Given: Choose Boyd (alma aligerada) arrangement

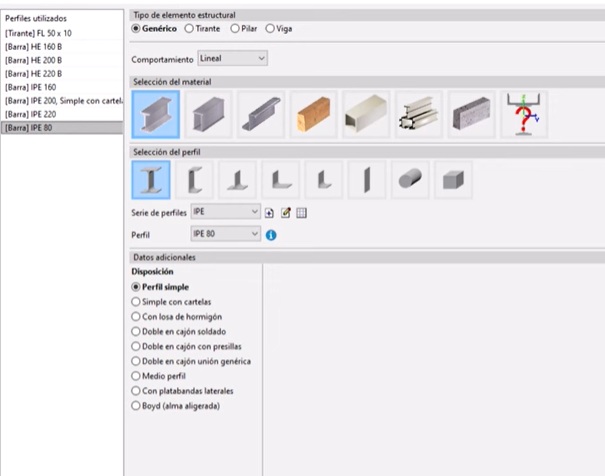Looking at the screenshot, I should 137,406.
